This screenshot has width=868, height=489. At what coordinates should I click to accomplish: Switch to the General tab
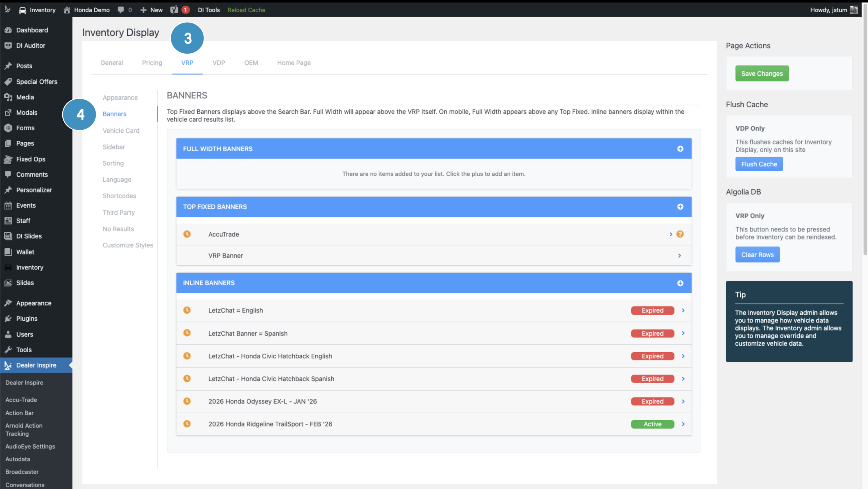point(112,63)
